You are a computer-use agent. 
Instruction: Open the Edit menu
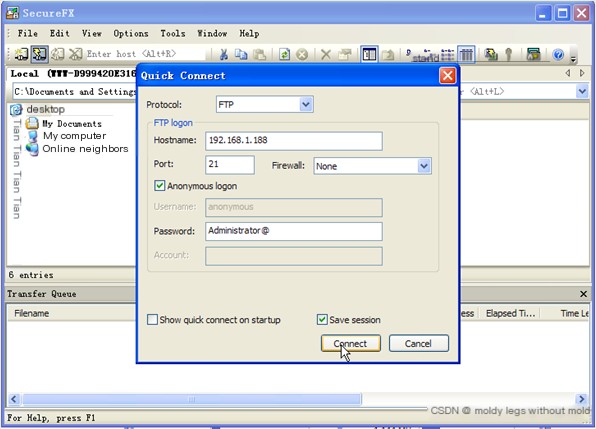click(x=60, y=33)
